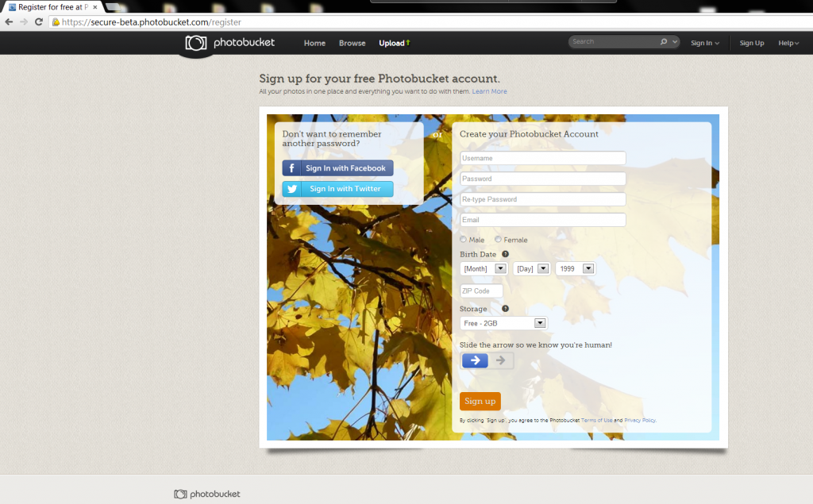Reload the page with the refresh icon

point(38,21)
